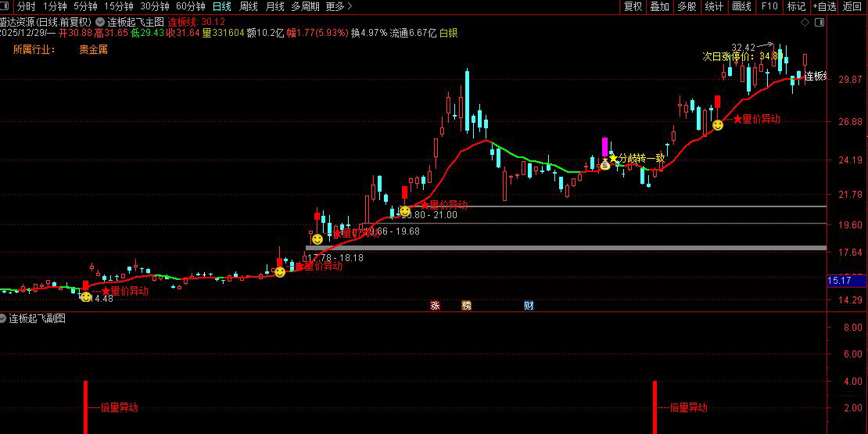
Task: Click the 连板线: 30.12 value
Action: point(196,22)
